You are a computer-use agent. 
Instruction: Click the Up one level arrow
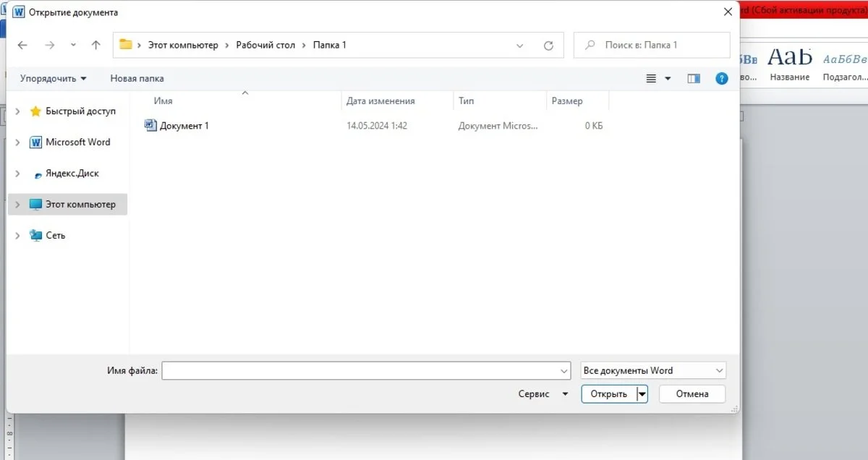(x=95, y=45)
